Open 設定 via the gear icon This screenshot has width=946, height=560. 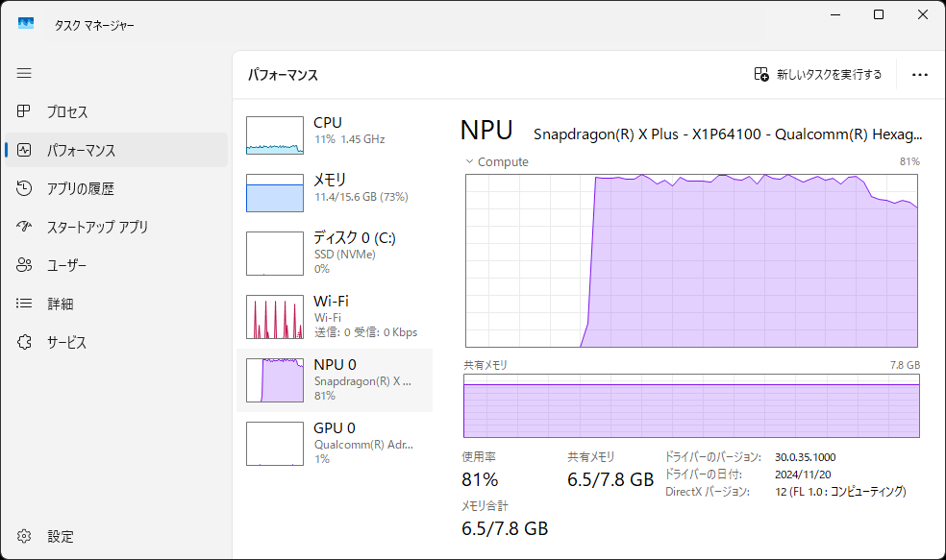(23, 536)
